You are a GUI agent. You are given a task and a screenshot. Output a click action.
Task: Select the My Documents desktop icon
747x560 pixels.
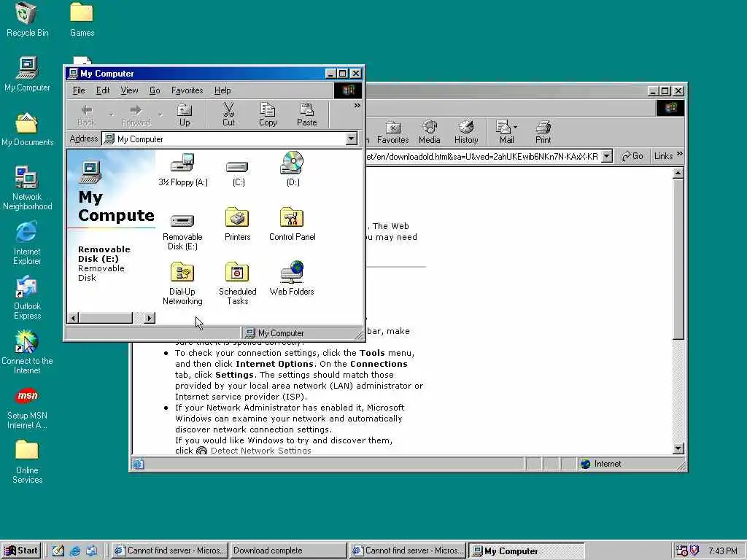click(27, 129)
